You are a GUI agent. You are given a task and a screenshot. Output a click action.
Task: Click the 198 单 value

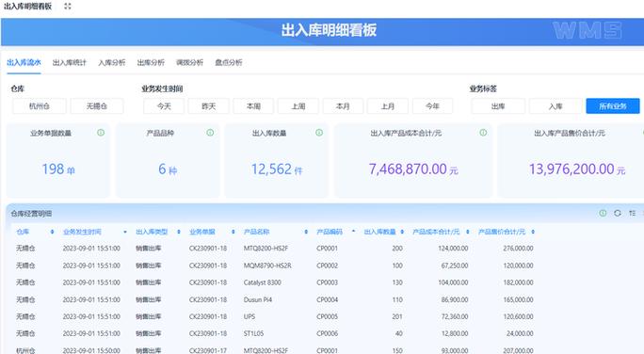pos(58,169)
